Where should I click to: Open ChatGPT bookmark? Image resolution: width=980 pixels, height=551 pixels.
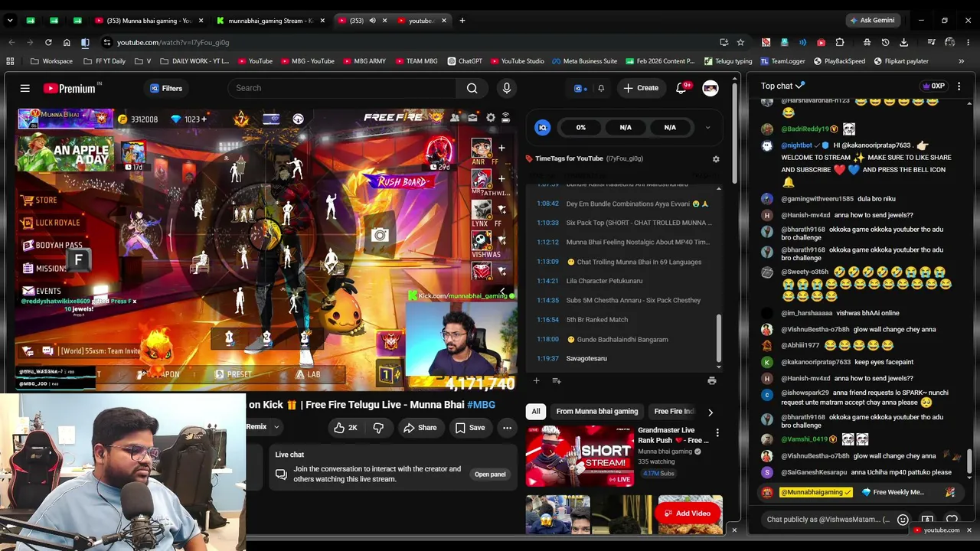[x=464, y=61]
